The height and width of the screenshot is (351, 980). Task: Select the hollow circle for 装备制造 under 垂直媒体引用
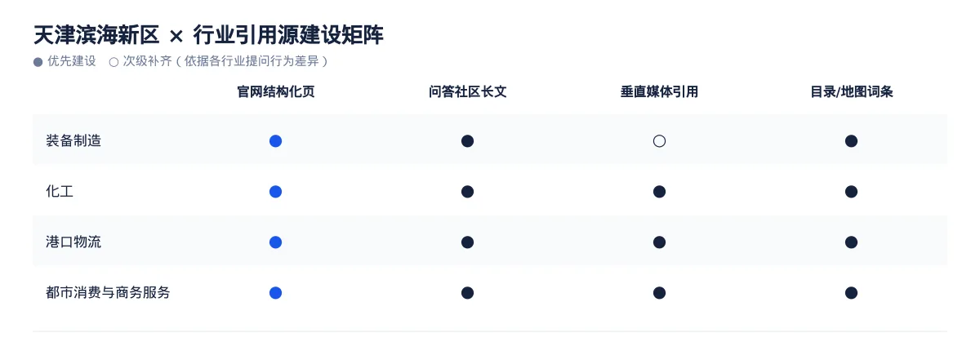tap(659, 141)
